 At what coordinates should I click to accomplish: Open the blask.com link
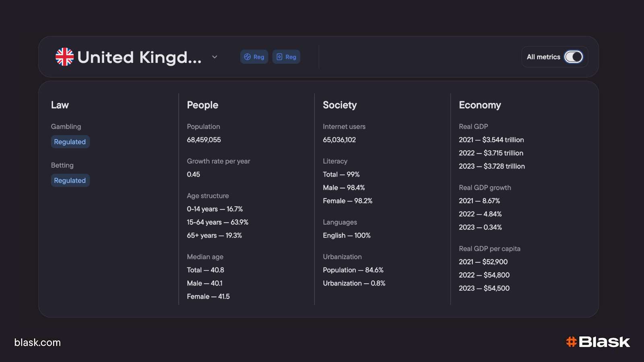pyautogui.click(x=37, y=342)
